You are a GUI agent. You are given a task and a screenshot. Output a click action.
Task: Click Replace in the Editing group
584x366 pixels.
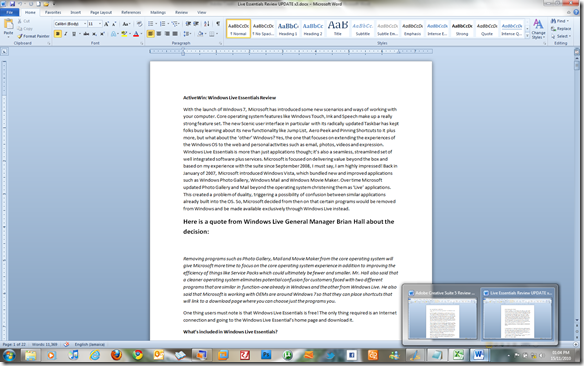tap(561, 29)
